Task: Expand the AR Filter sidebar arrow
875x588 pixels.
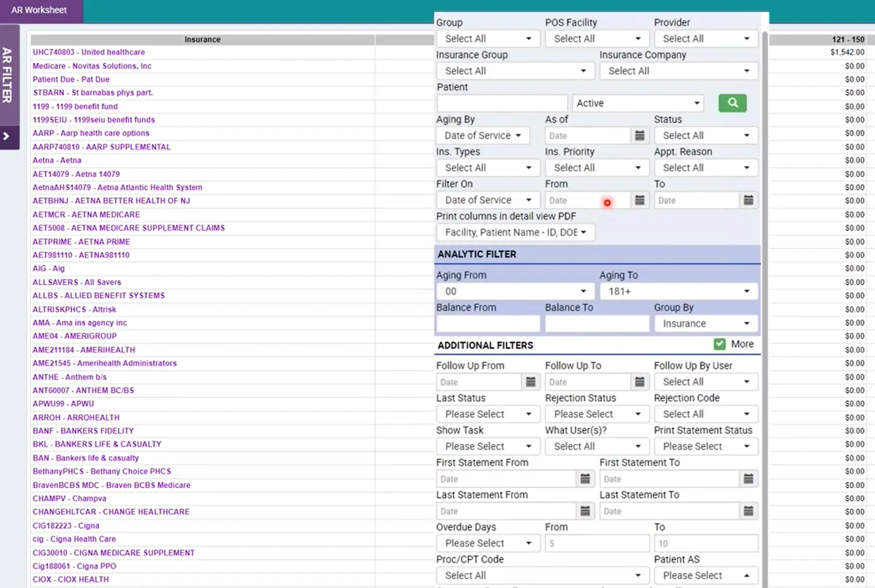Action: click(x=7, y=136)
